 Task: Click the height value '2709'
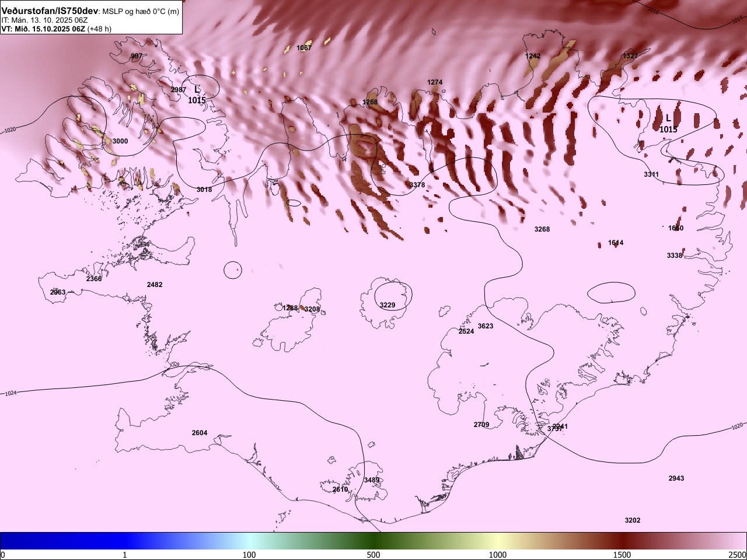(x=481, y=425)
